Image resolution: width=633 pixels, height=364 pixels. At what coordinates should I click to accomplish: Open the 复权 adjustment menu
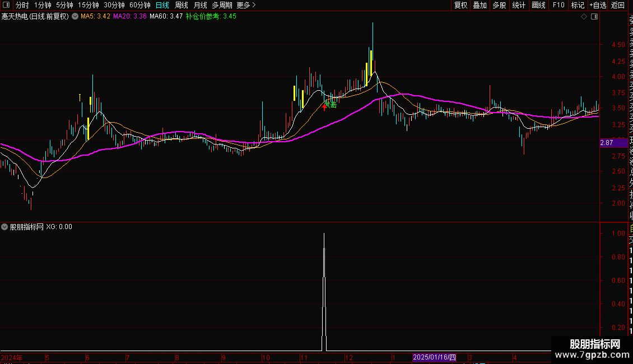coord(460,5)
